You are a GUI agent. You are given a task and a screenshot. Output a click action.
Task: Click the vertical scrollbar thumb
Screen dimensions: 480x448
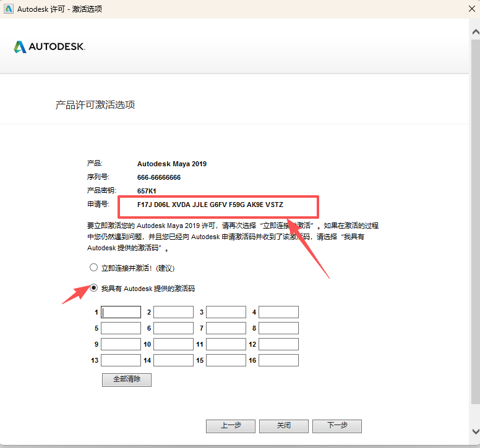(476, 222)
